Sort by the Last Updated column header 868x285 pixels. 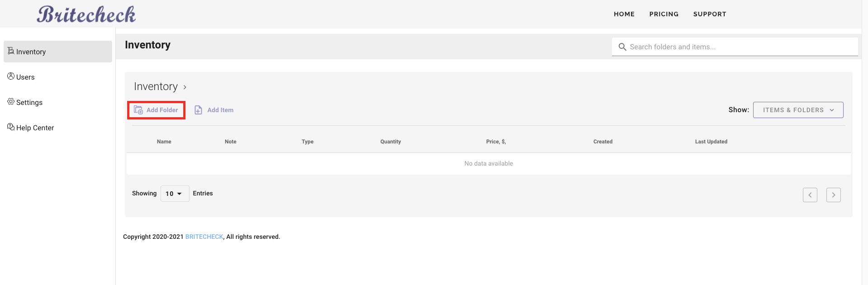(x=711, y=142)
